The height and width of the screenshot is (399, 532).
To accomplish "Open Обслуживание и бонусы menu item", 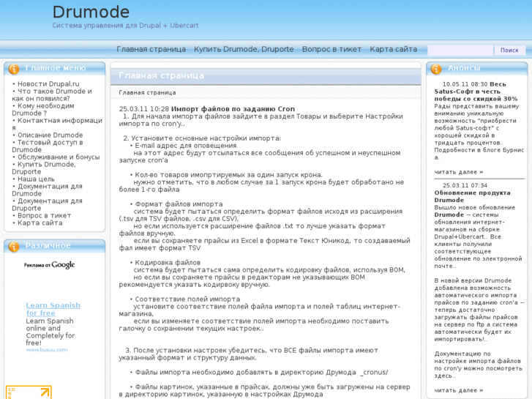I will pos(59,157).
